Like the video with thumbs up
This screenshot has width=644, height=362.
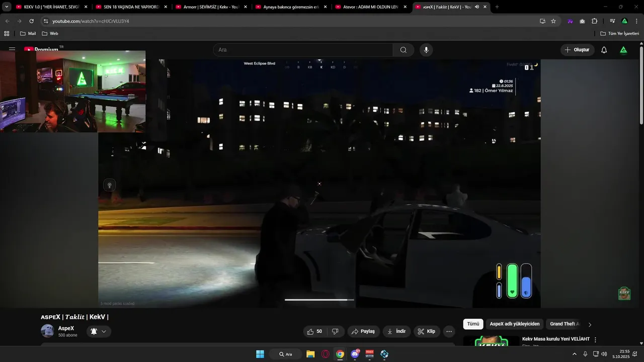(x=315, y=331)
